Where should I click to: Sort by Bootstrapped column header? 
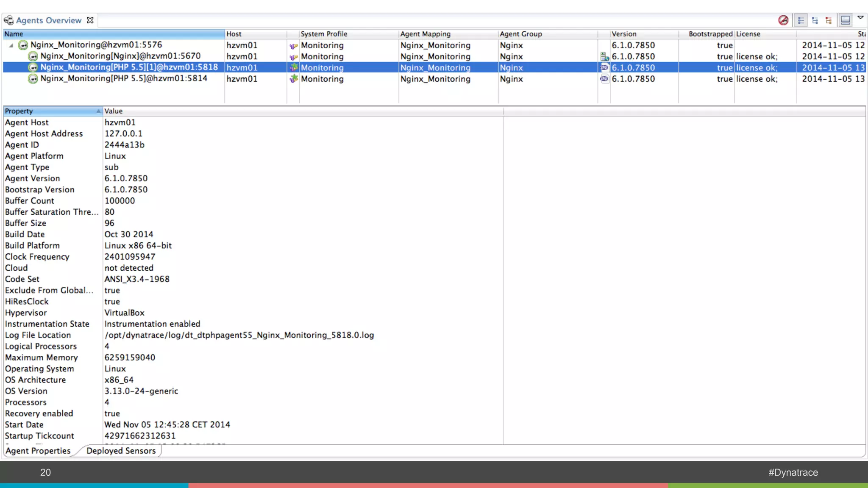pyautogui.click(x=707, y=34)
